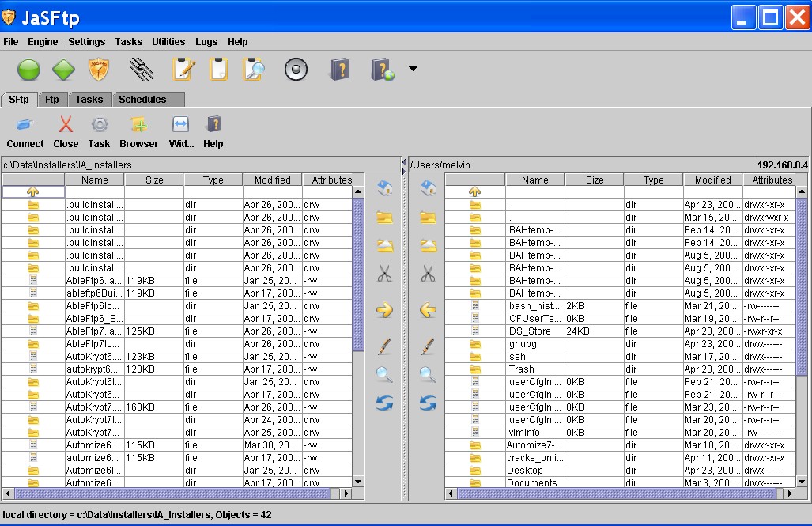Viewport: 812px width, 526px height.
Task: Switch to the Tasks tab
Action: click(89, 100)
